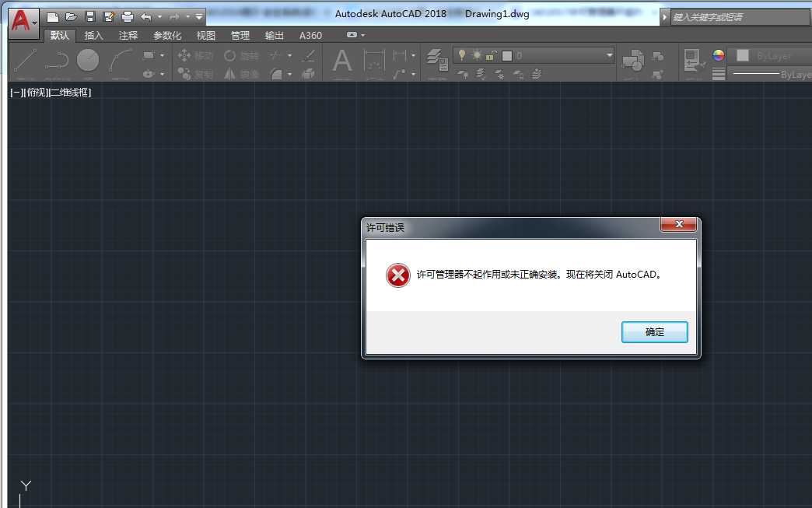
Task: Select the 管理 ribbon tab
Action: tap(240, 35)
